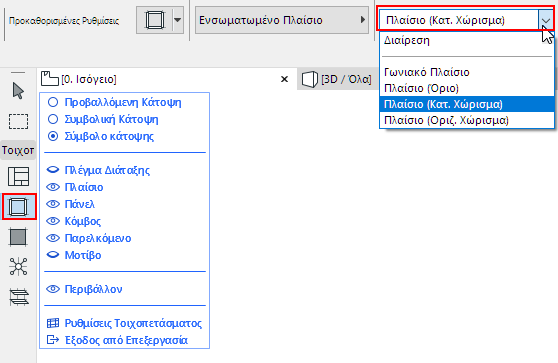Select the highlighted Frame tool icon
Image resolution: width=558 pixels, height=363 pixels.
click(x=19, y=206)
